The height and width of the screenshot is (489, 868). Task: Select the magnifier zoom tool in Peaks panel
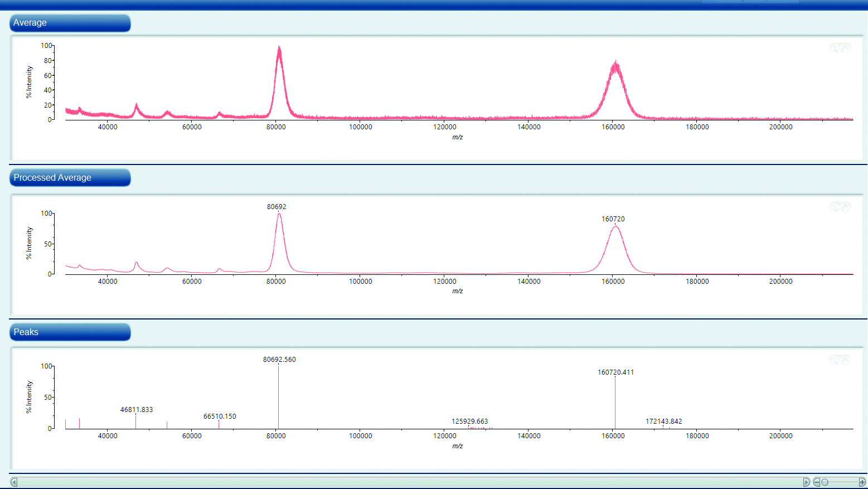pyautogui.click(x=833, y=360)
